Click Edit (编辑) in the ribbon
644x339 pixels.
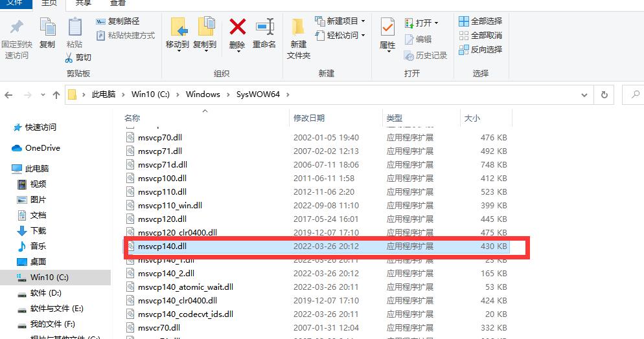pos(418,39)
